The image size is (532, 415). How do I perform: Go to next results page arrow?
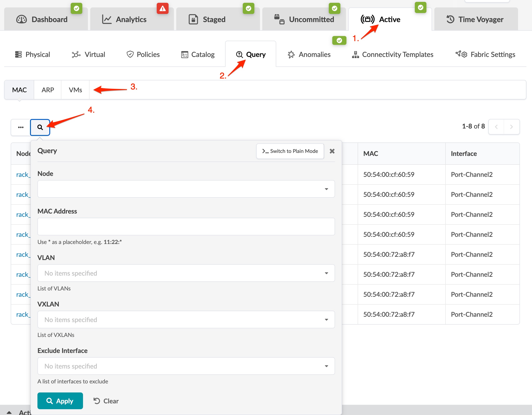point(511,127)
